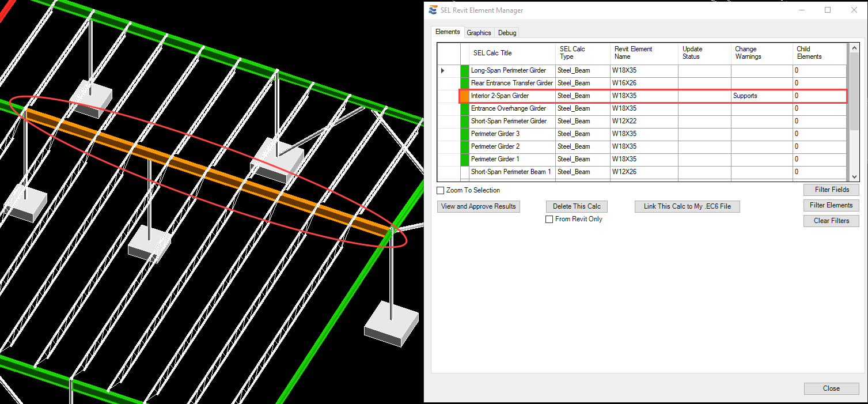The image size is (868, 404).
Task: Click the Clear Filters button
Action: click(832, 221)
